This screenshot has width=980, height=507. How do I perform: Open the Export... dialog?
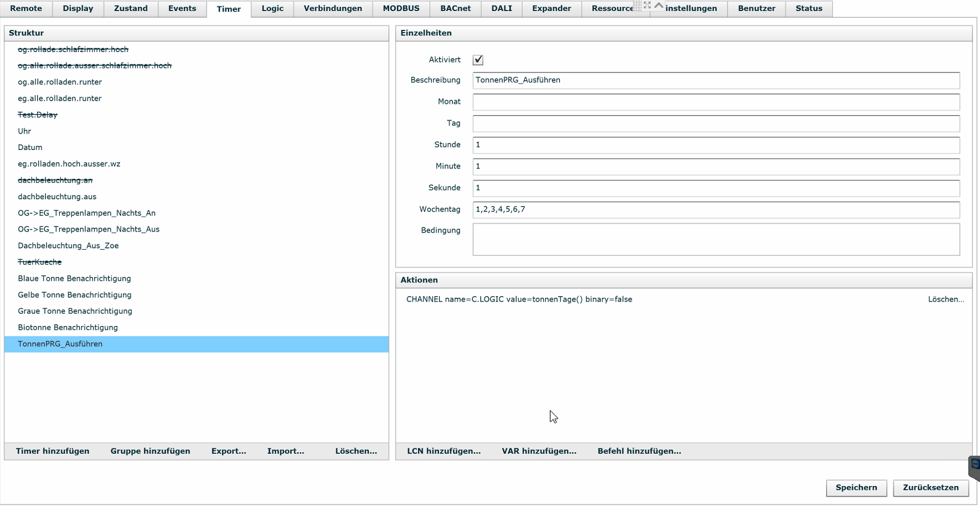[x=229, y=451]
